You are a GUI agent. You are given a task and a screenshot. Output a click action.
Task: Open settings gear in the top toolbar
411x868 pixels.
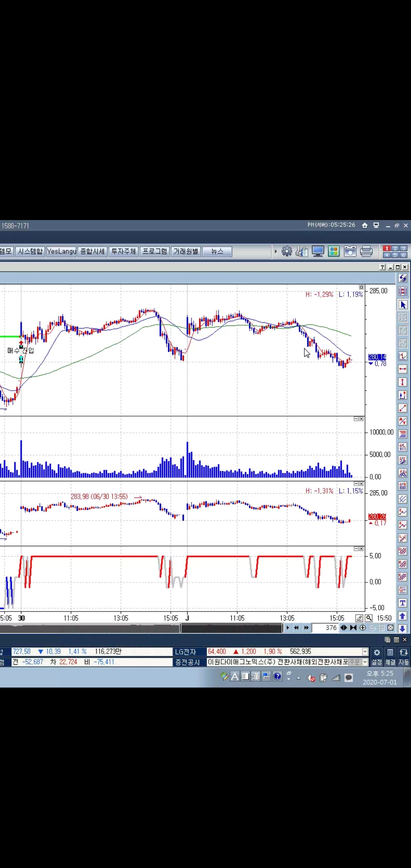pos(287,251)
